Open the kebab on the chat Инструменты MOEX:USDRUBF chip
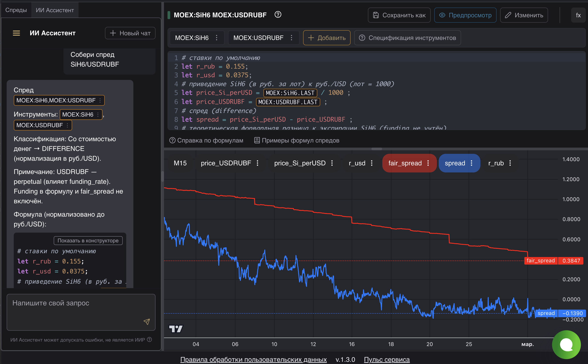The height and width of the screenshot is (364, 588). (67, 125)
